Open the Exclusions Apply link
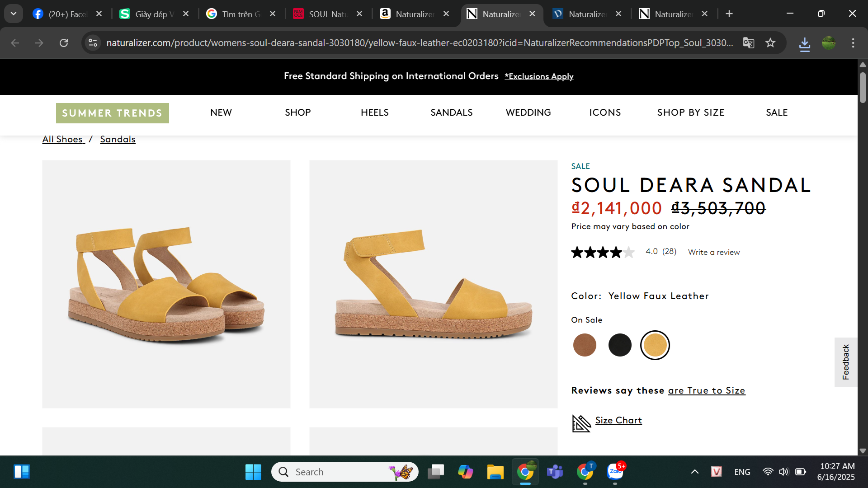The width and height of the screenshot is (868, 488). point(539,76)
